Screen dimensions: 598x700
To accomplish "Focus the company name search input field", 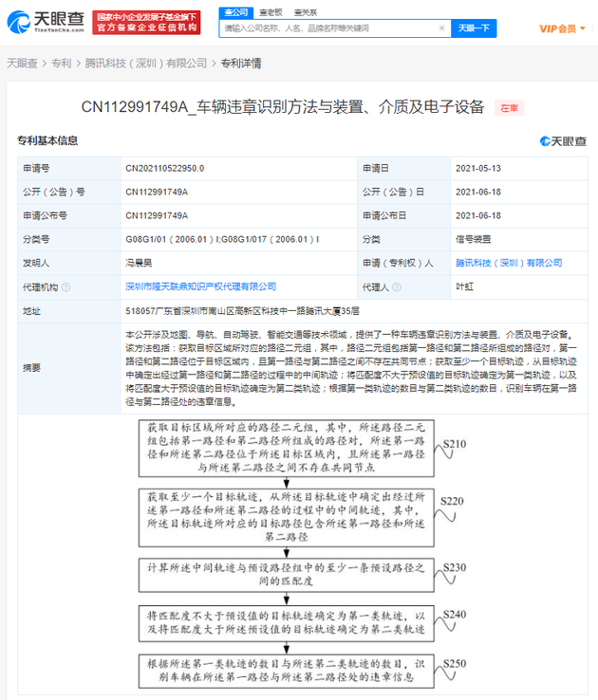I will (327, 28).
